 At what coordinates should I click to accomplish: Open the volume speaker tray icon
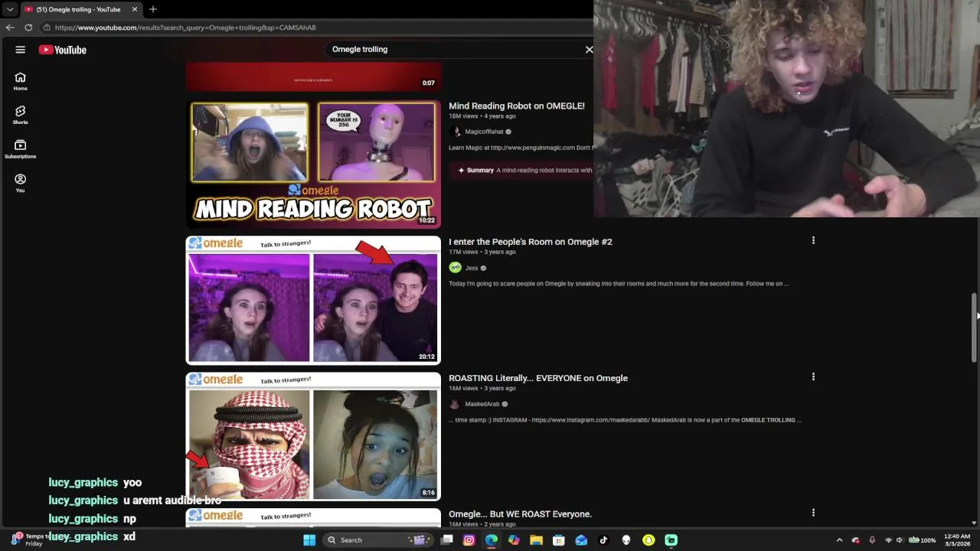coord(900,540)
